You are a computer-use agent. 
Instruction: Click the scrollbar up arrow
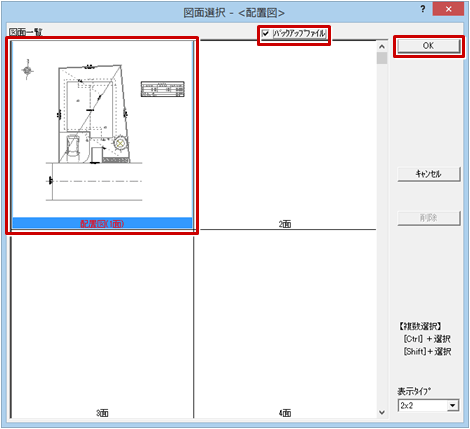(x=382, y=47)
